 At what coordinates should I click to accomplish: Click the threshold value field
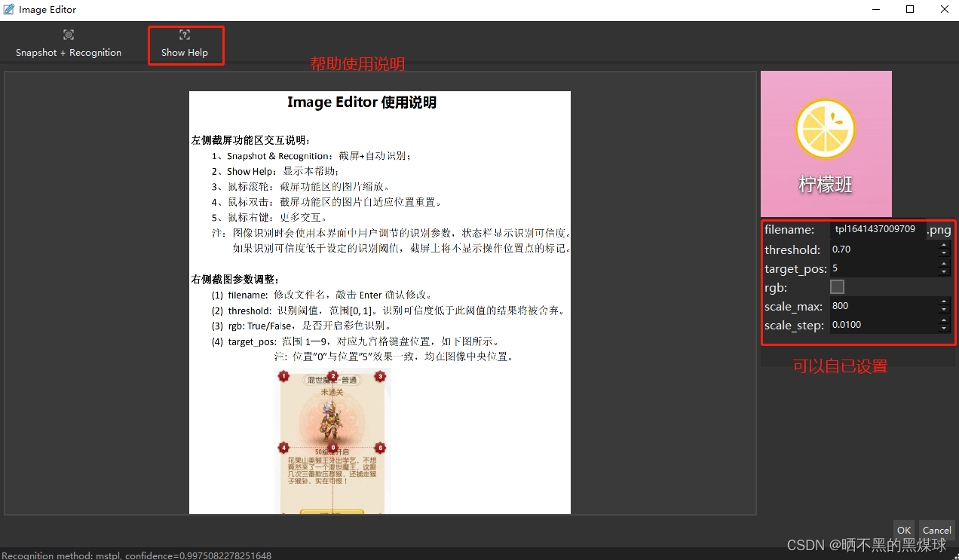click(884, 249)
